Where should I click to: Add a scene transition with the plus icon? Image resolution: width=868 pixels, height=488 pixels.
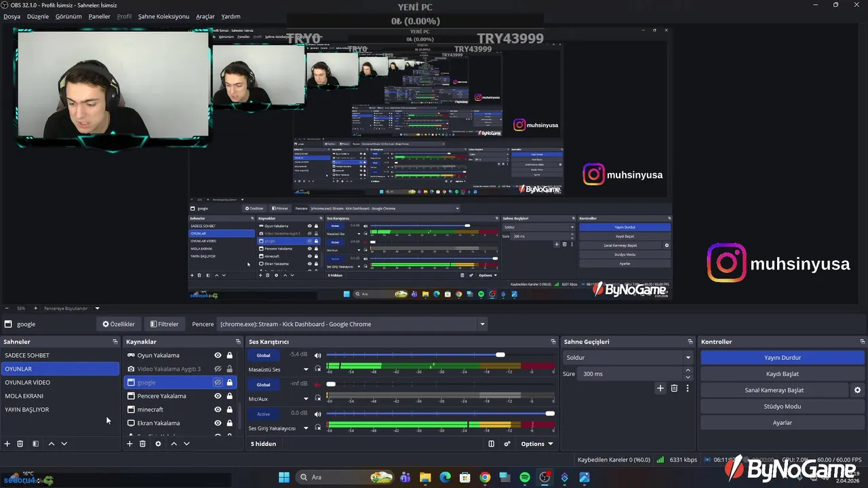pyautogui.click(x=660, y=388)
